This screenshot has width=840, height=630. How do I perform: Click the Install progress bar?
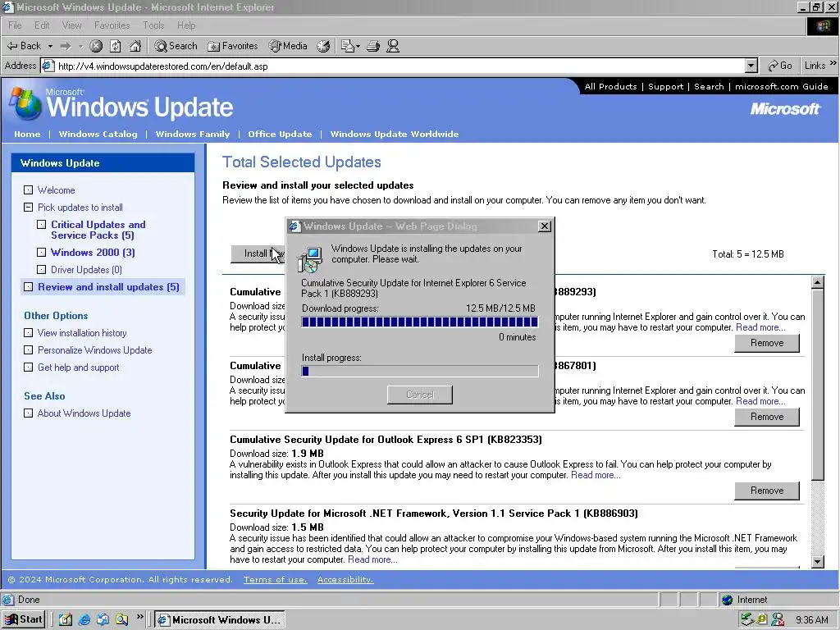419,371
